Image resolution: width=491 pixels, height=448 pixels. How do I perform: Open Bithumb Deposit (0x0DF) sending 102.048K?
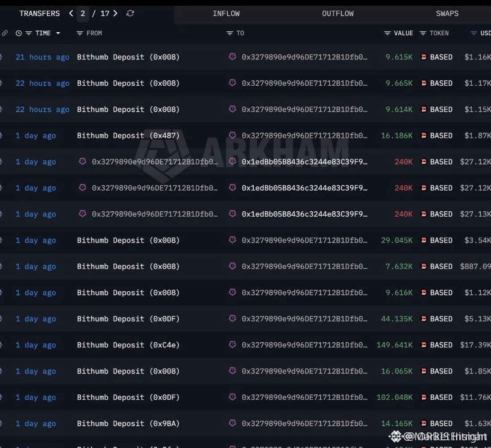(128, 397)
